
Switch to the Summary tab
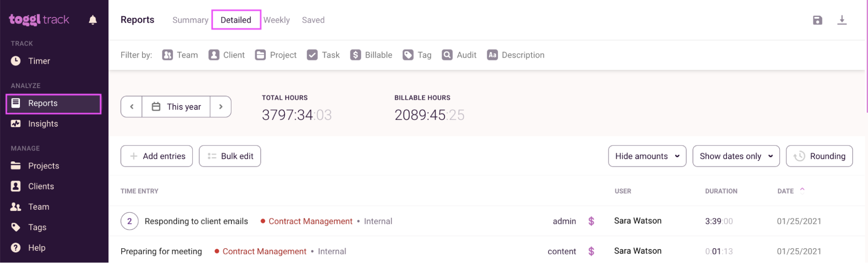click(x=190, y=20)
